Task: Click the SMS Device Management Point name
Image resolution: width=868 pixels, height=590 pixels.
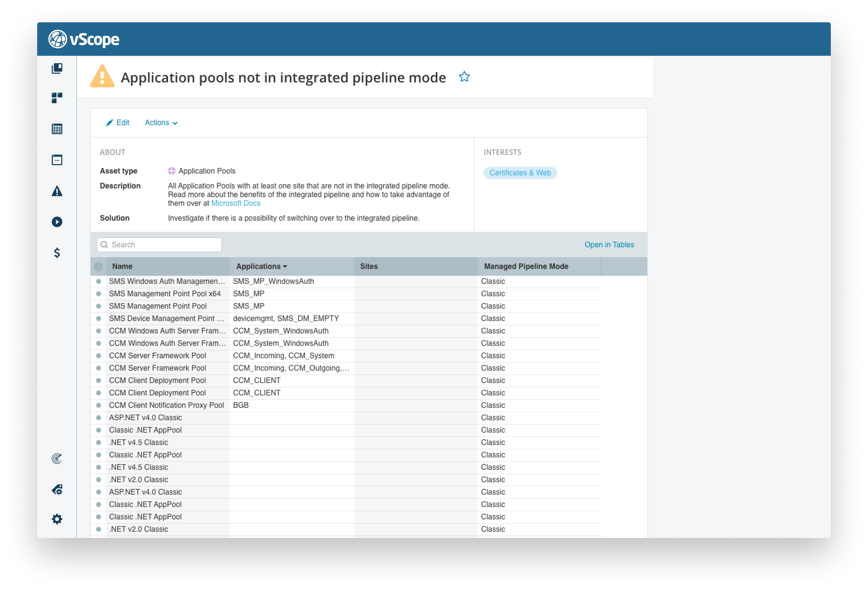Action: [166, 319]
